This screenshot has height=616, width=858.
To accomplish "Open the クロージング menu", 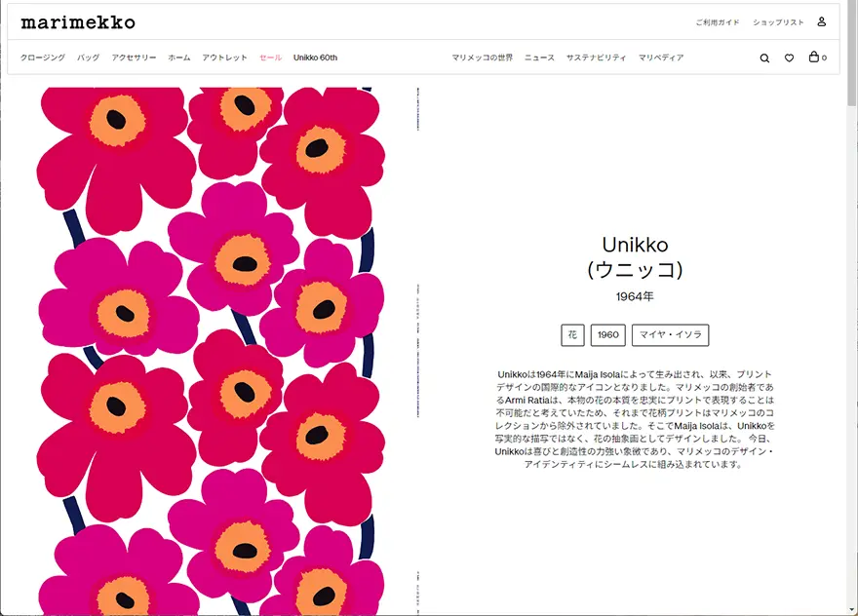I will coord(43,58).
